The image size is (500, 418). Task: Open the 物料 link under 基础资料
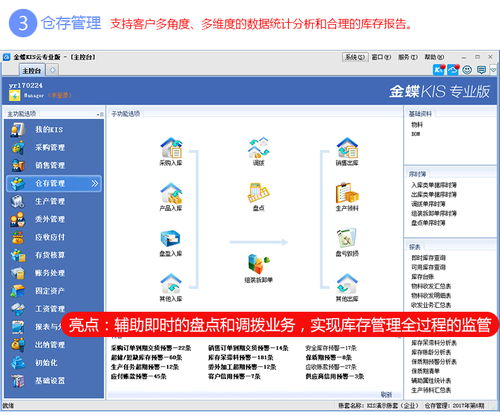pos(417,125)
